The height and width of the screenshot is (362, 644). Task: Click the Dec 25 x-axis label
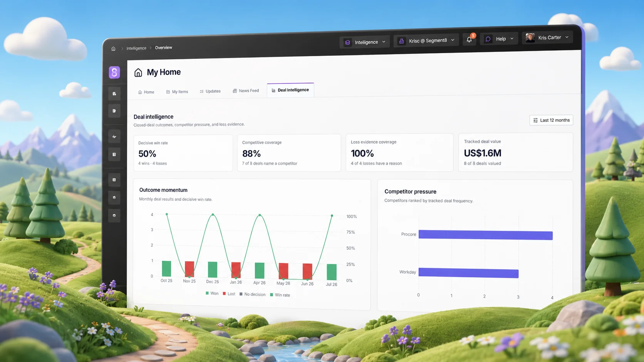(x=212, y=282)
